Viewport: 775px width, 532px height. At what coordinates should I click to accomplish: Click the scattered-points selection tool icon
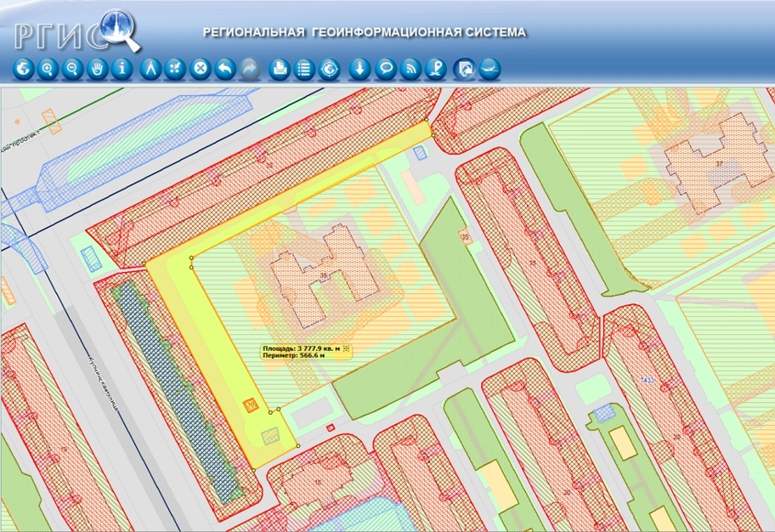pyautogui.click(x=175, y=69)
